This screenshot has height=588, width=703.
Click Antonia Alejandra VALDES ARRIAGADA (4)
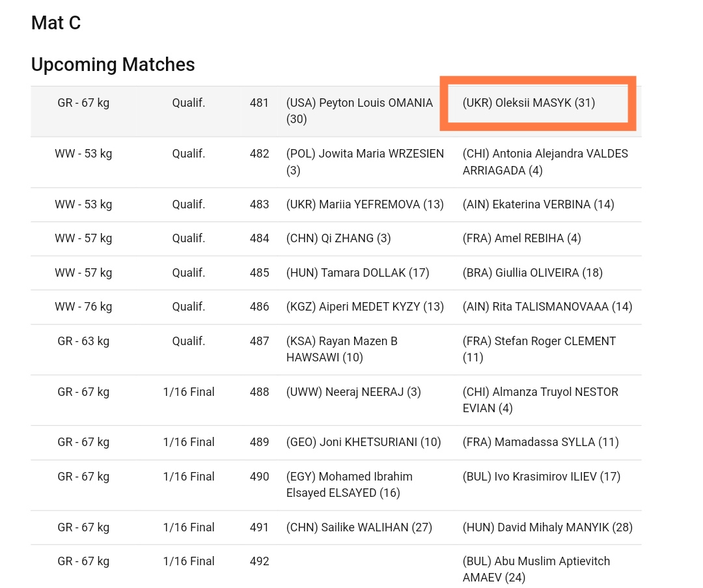pyautogui.click(x=545, y=162)
